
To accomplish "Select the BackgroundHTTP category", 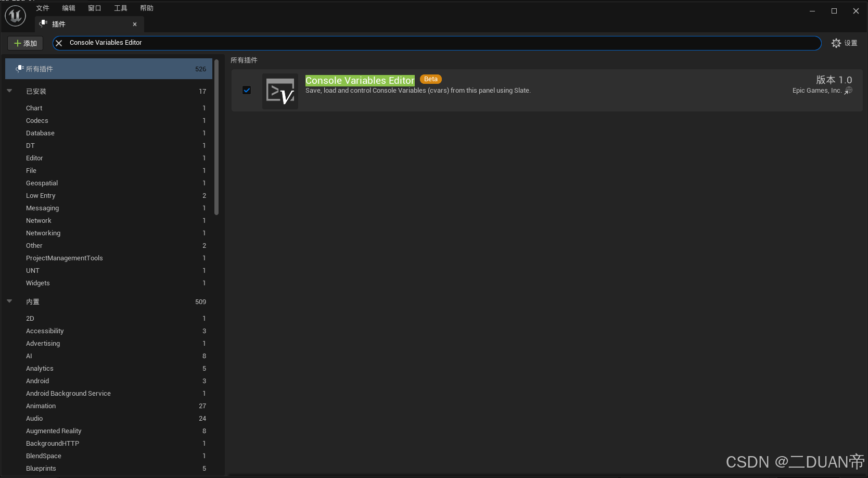I will click(109, 443).
